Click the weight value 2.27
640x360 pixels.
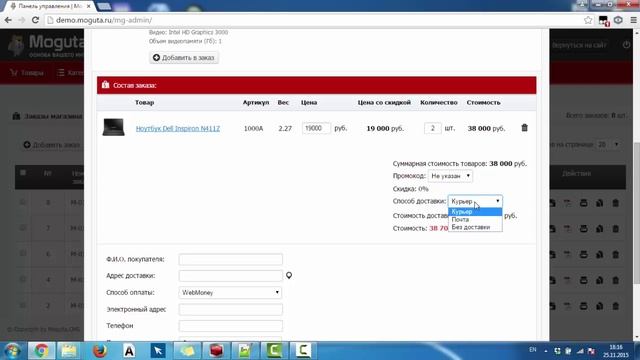(285, 129)
